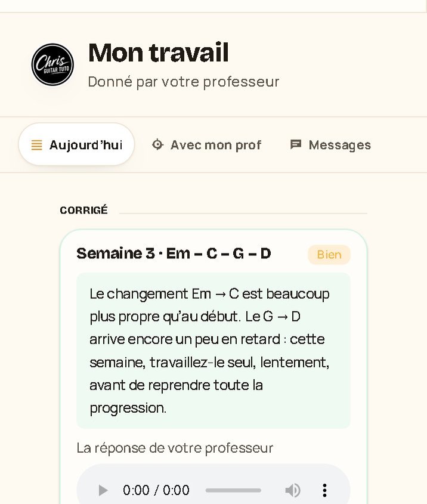Open the Semaine 3 · Em – C – G – D assignment

174,253
